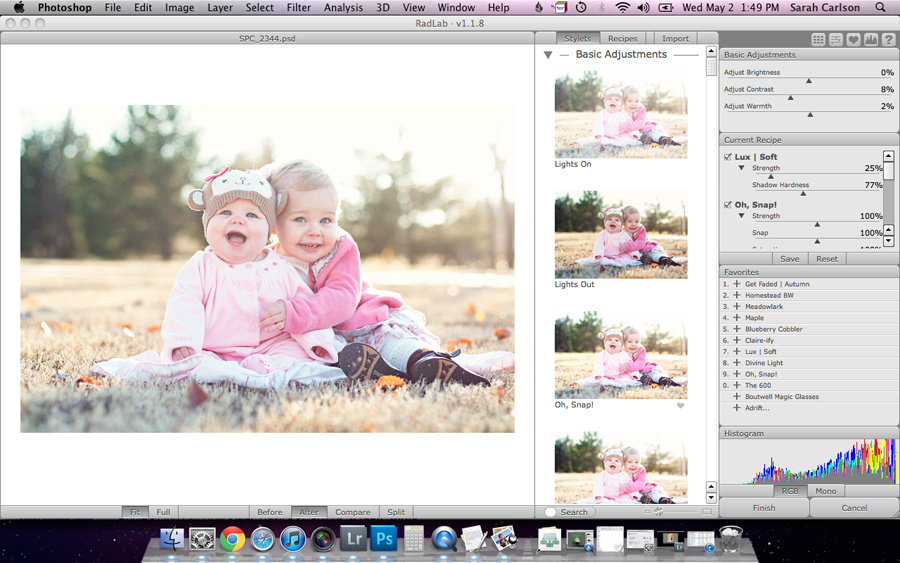Image resolution: width=900 pixels, height=563 pixels.
Task: Click the Shadow Hardness slider handle
Action: [x=803, y=193]
